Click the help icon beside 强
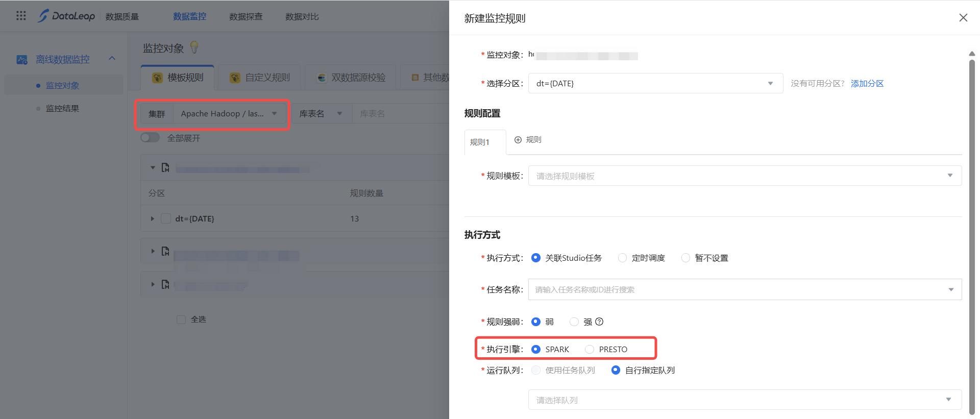Screen dimensions: 980x419 pos(599,322)
